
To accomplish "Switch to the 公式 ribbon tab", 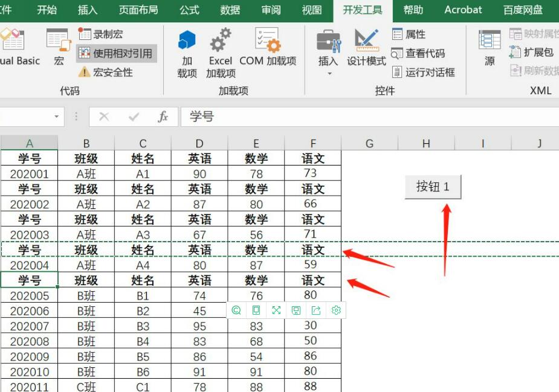I will click(x=189, y=10).
